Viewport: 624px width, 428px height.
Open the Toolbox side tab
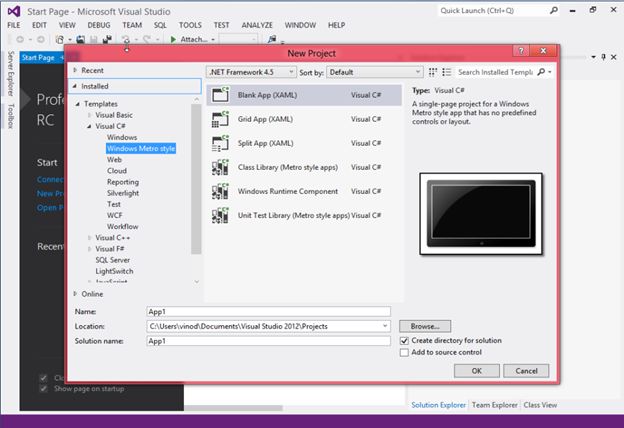[x=11, y=116]
